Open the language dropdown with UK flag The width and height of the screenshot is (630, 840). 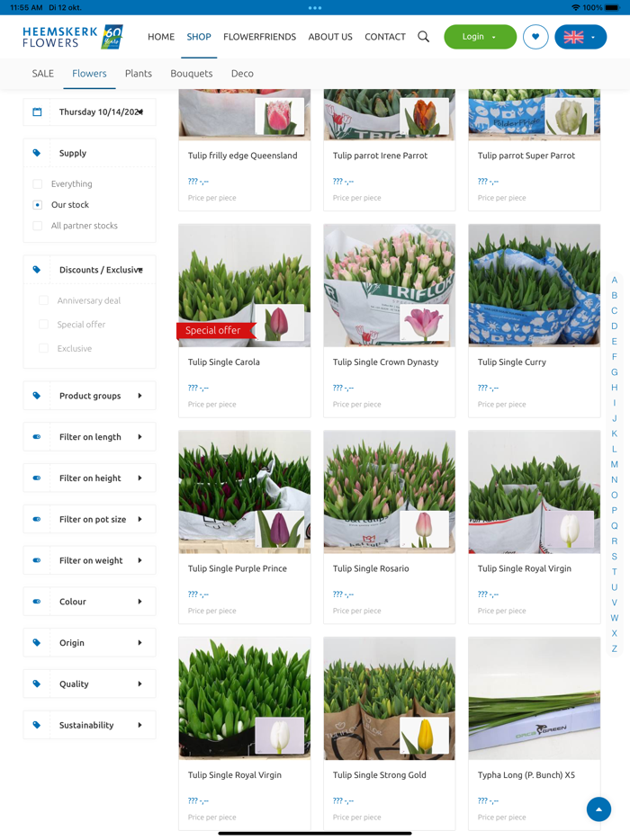[x=580, y=37]
